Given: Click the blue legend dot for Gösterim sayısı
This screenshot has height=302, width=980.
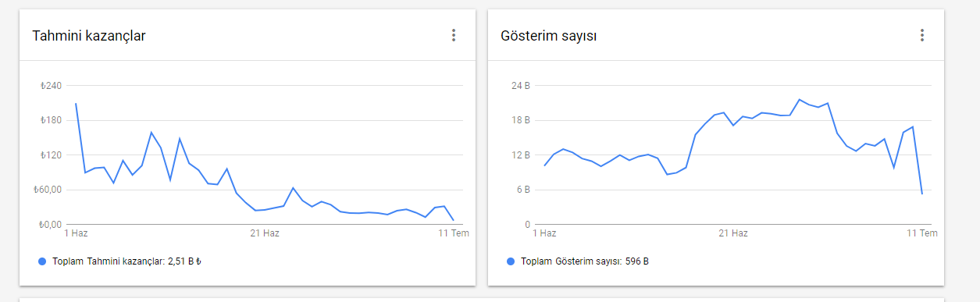Looking at the screenshot, I should pos(511,261).
